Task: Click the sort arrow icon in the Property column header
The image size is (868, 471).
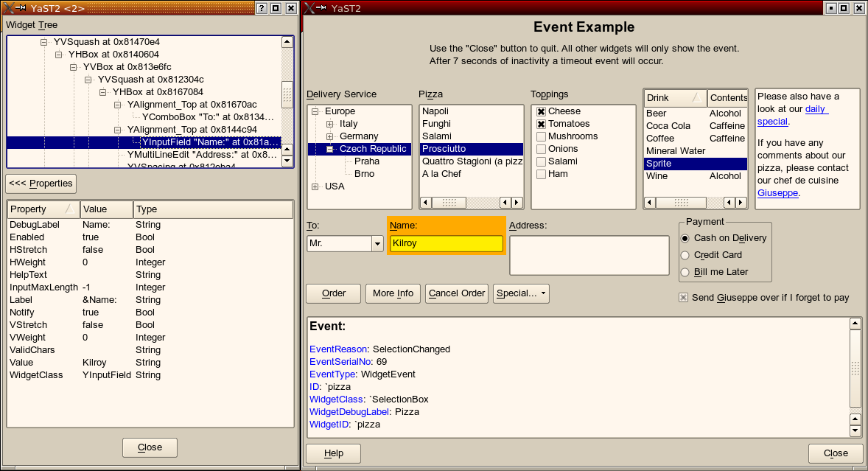Action: tap(69, 209)
